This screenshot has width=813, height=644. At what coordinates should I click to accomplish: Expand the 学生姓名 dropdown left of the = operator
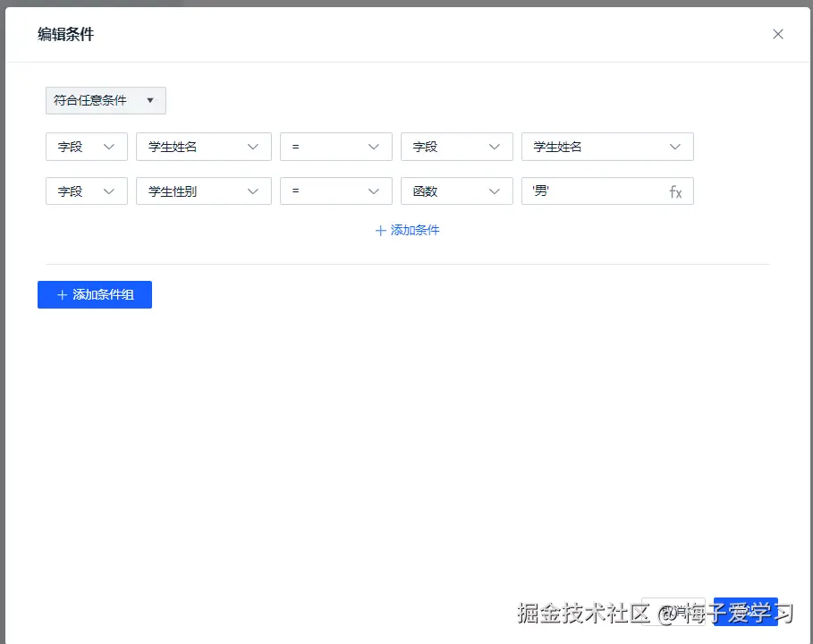point(204,147)
